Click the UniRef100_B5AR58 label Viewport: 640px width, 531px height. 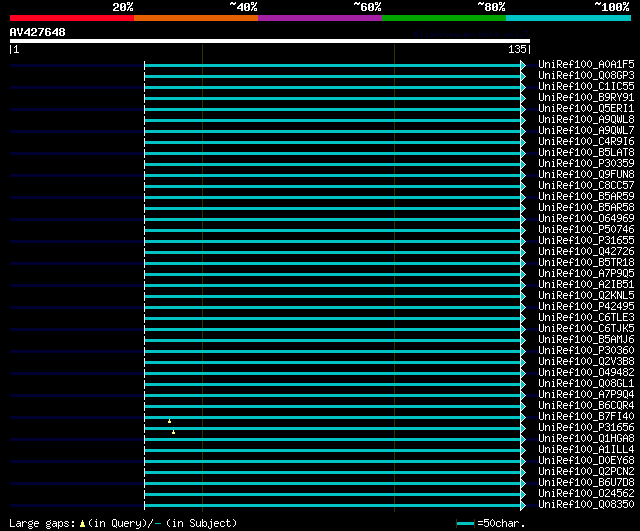586,208
